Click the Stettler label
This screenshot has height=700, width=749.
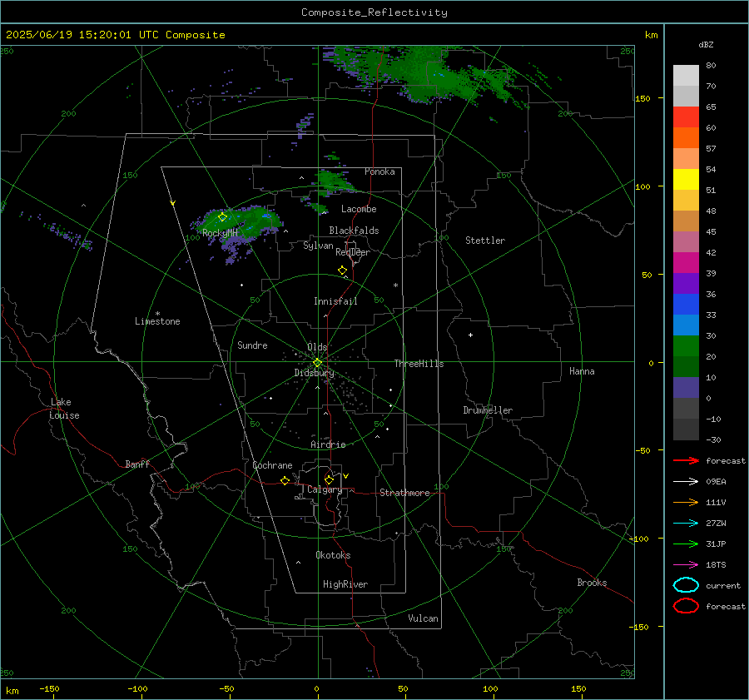point(485,241)
